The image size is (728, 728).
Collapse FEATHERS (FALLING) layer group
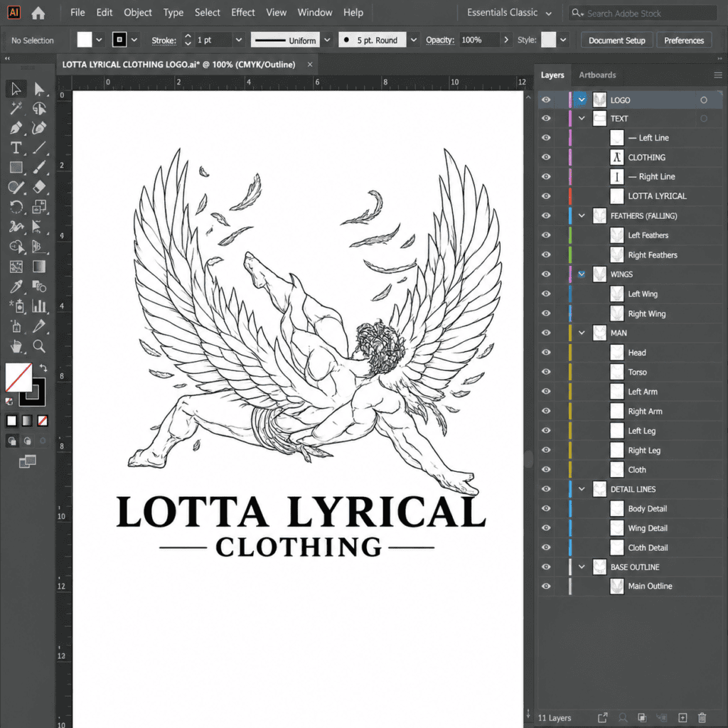(x=582, y=215)
